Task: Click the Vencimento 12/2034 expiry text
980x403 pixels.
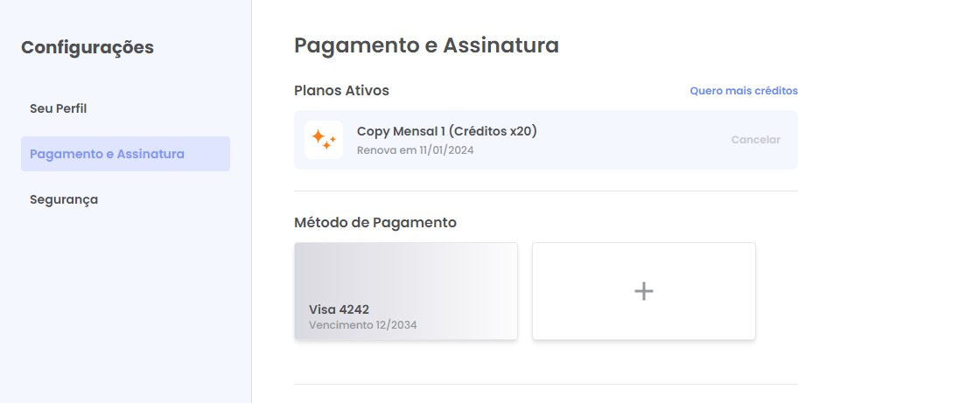Action: [x=362, y=325]
